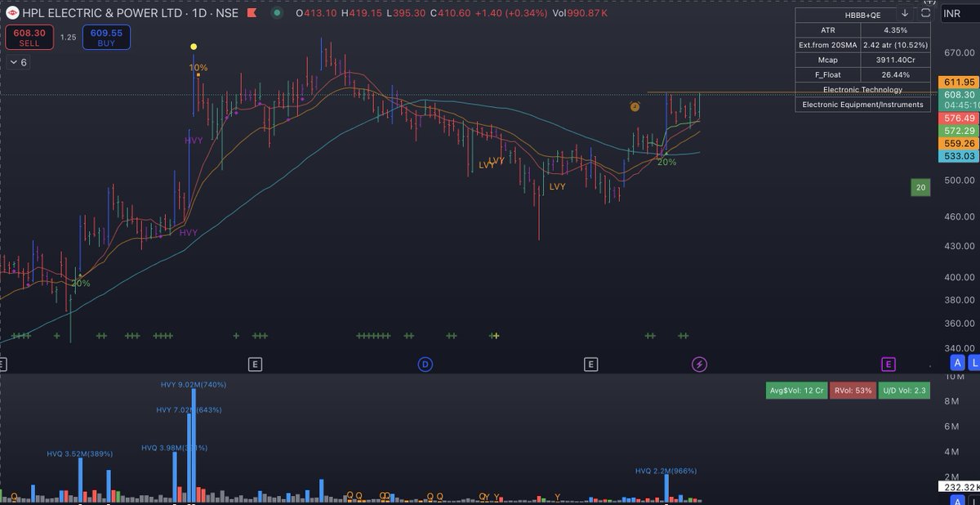Click the U/D Vol: 2.3 badge
The width and height of the screenshot is (980, 505).
tap(904, 391)
